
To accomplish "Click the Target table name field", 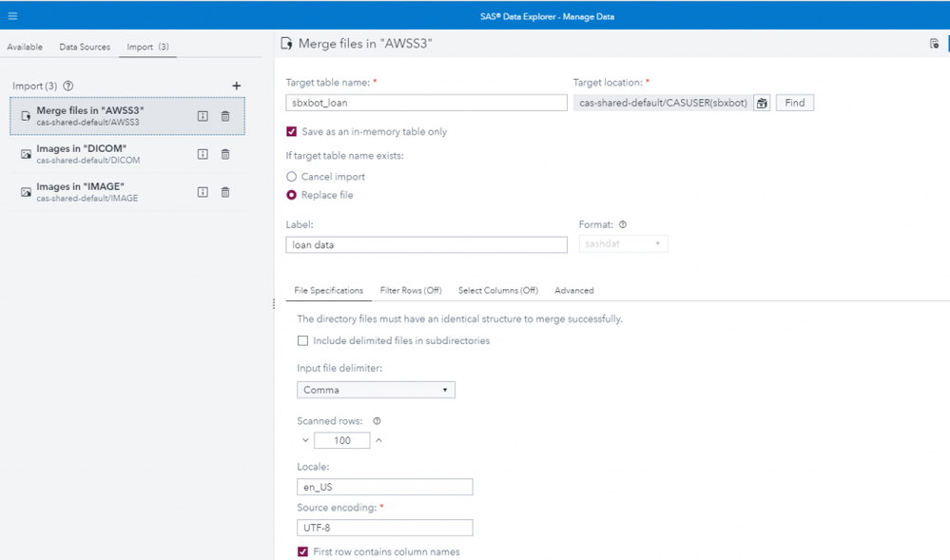I will [x=426, y=103].
